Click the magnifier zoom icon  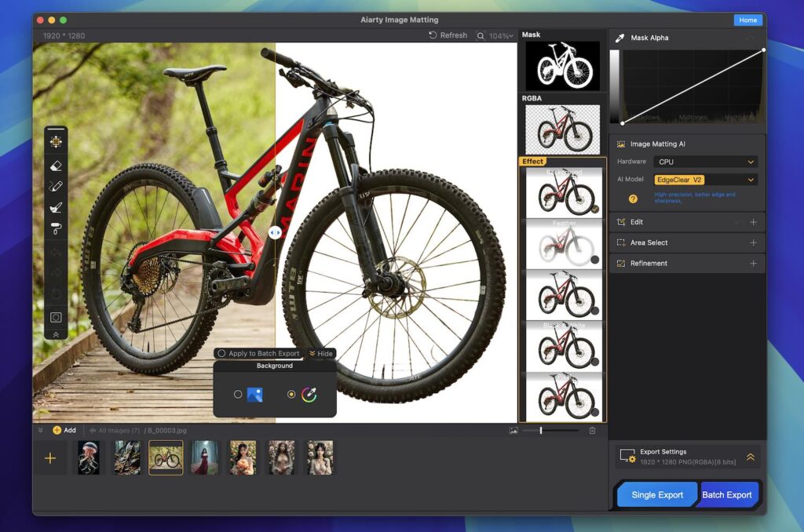tap(481, 36)
